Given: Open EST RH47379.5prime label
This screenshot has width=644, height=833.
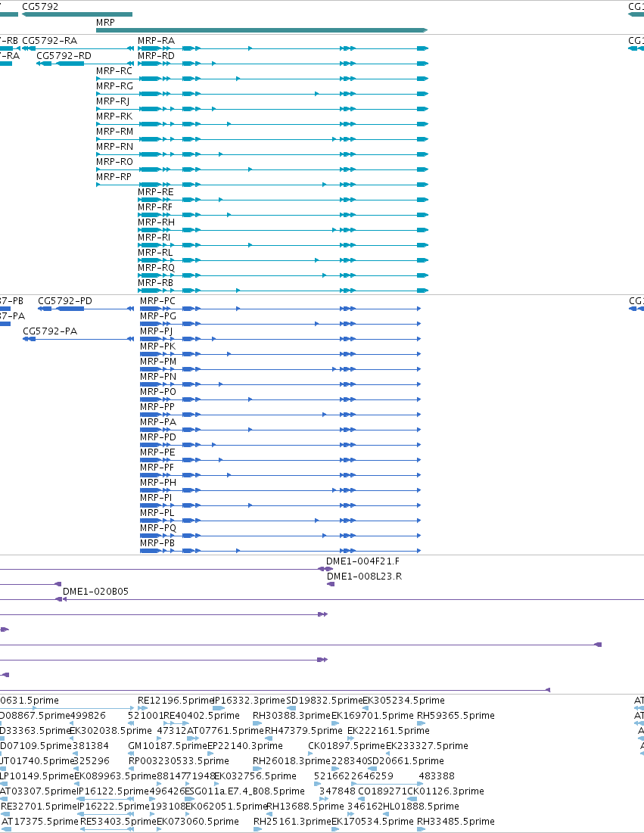Looking at the screenshot, I should tap(304, 730).
